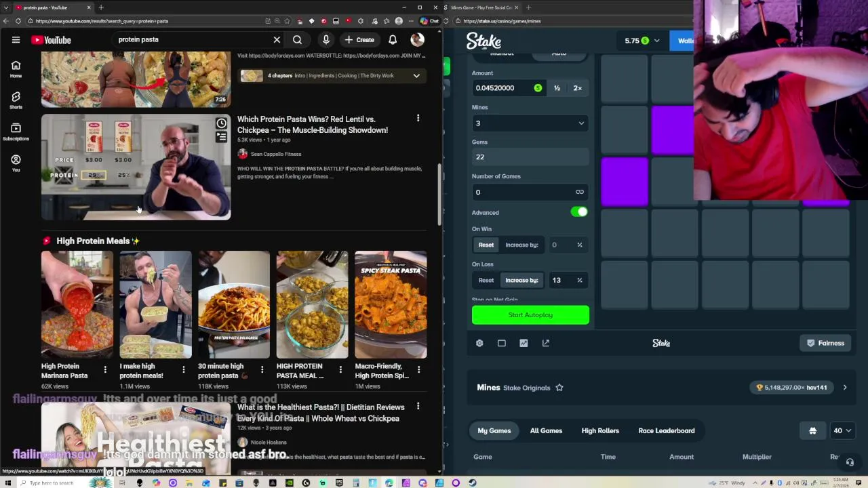Open Shorts in the YouTube sidebar

(x=16, y=100)
